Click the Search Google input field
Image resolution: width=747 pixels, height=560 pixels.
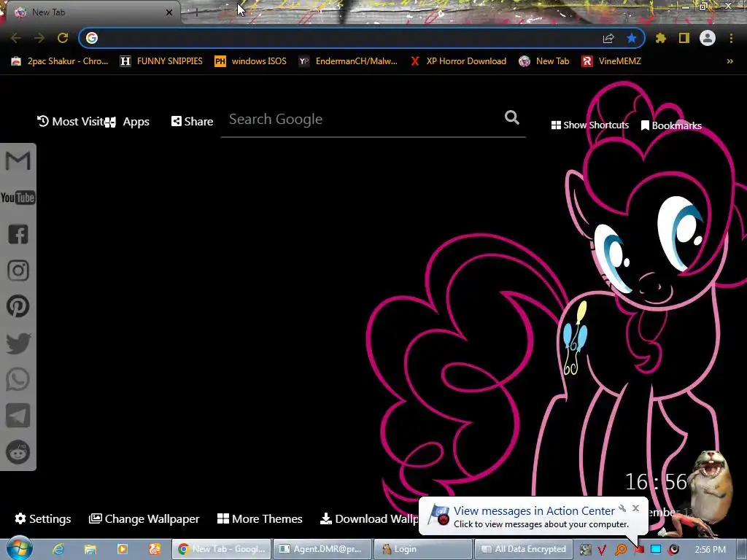(365, 119)
